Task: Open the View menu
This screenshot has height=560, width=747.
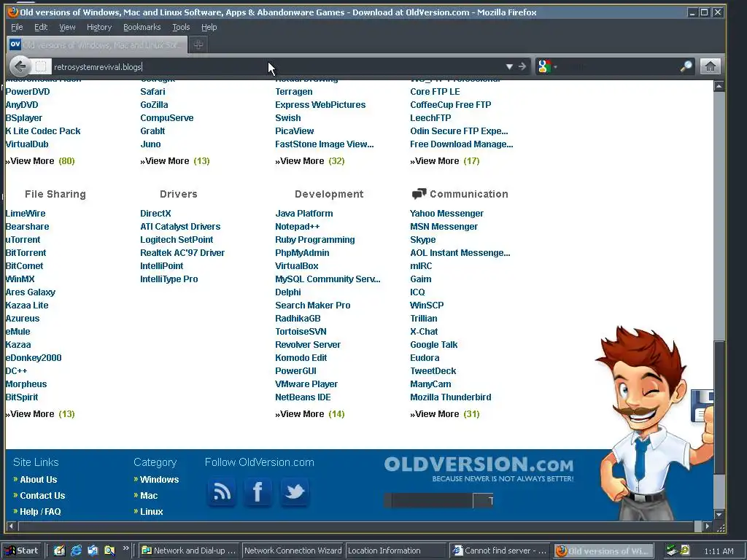Action: pos(67,27)
